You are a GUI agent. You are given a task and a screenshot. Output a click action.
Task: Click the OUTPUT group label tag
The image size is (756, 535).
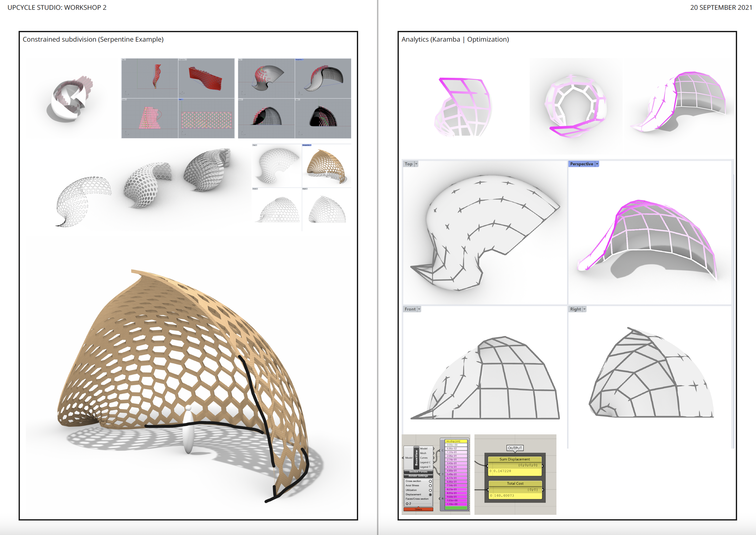(x=515, y=448)
